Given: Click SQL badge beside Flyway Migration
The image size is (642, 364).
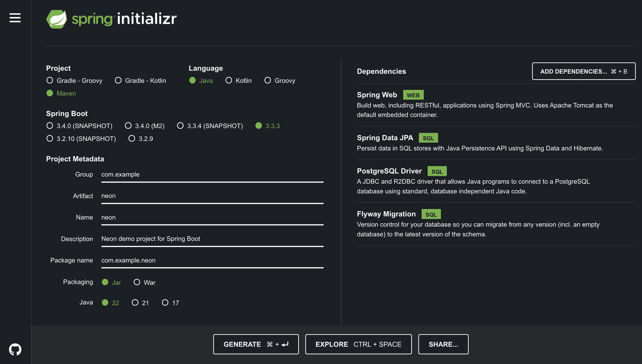Looking at the screenshot, I should click(x=431, y=215).
